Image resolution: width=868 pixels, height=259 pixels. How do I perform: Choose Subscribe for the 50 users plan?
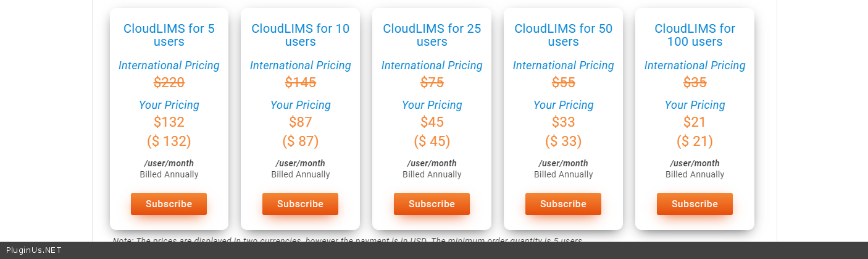point(563,204)
